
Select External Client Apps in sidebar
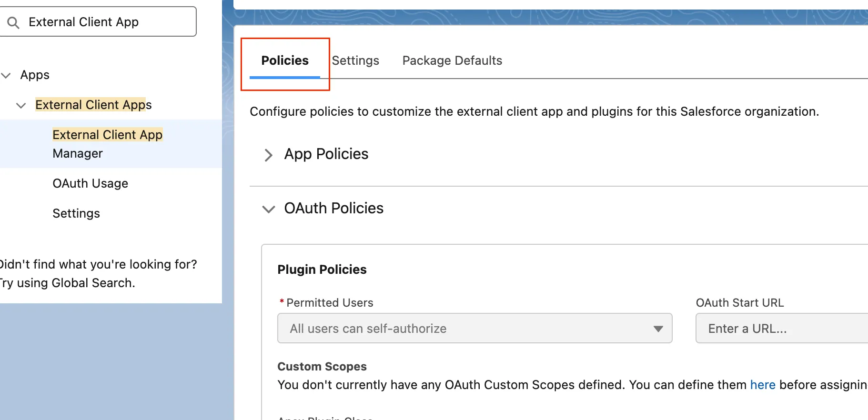pyautogui.click(x=93, y=105)
